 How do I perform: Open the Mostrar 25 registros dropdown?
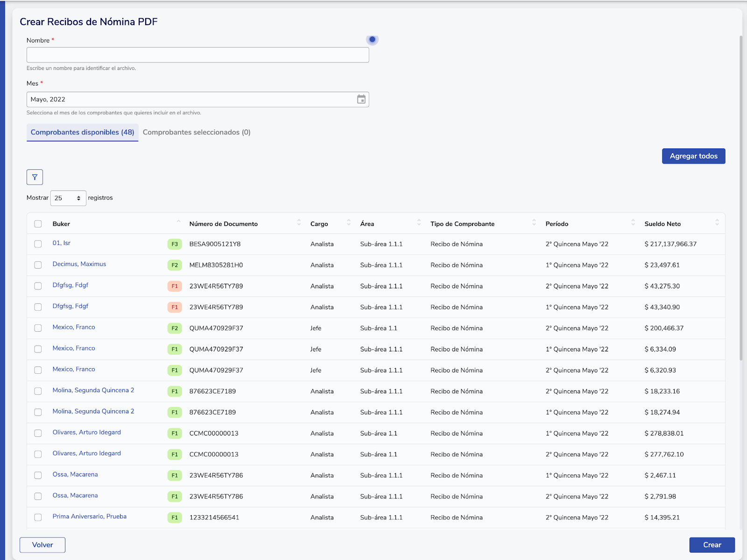click(x=68, y=198)
